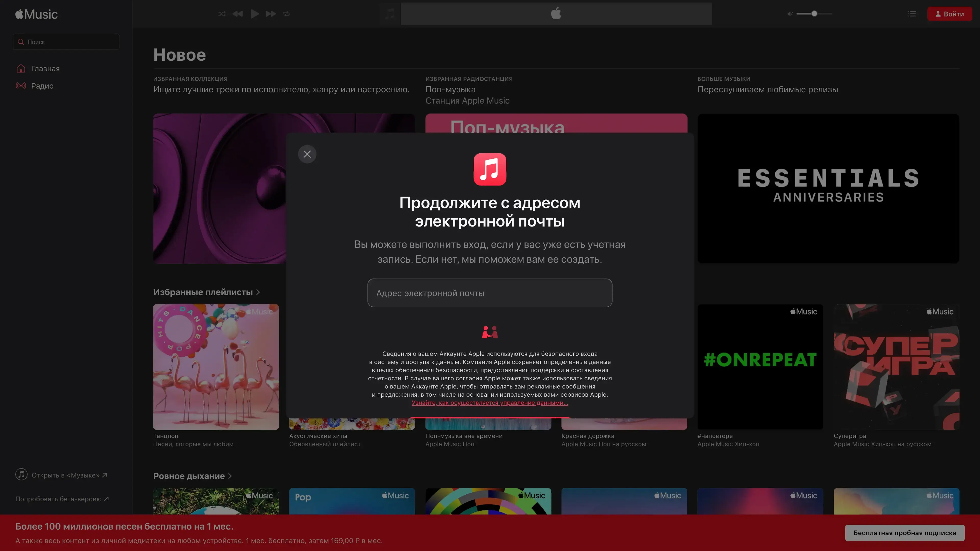980x551 pixels.
Task: Click Открыть в «Музыке» link
Action: point(65,475)
